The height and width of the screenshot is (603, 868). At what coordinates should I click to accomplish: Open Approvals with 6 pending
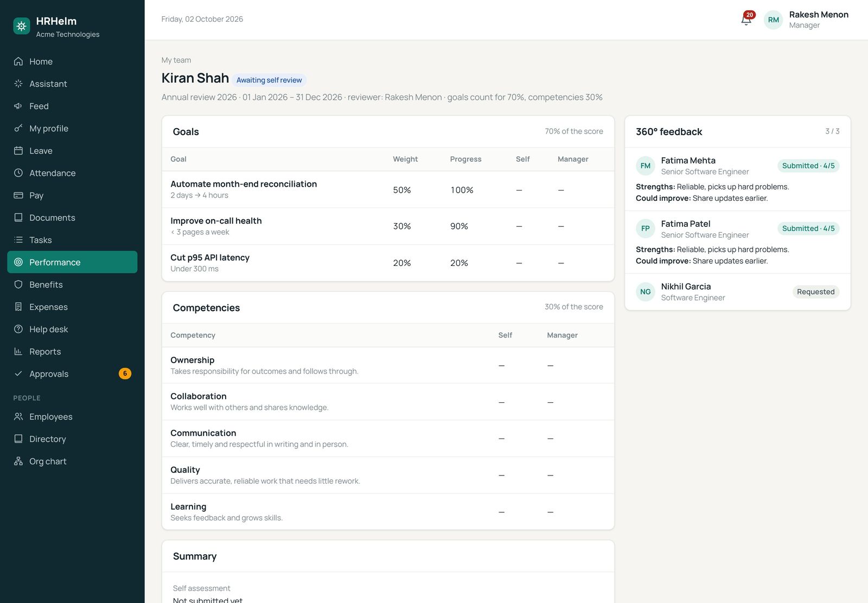click(x=72, y=373)
